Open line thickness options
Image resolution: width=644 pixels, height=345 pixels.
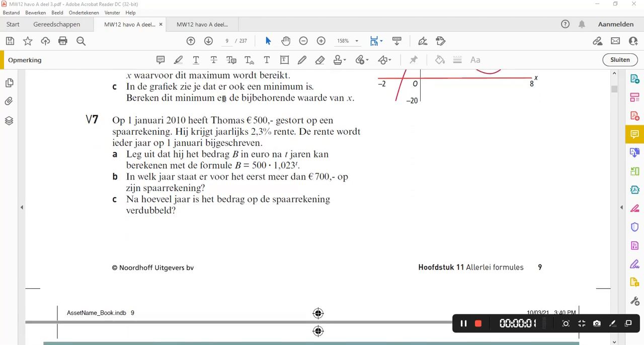(457, 60)
